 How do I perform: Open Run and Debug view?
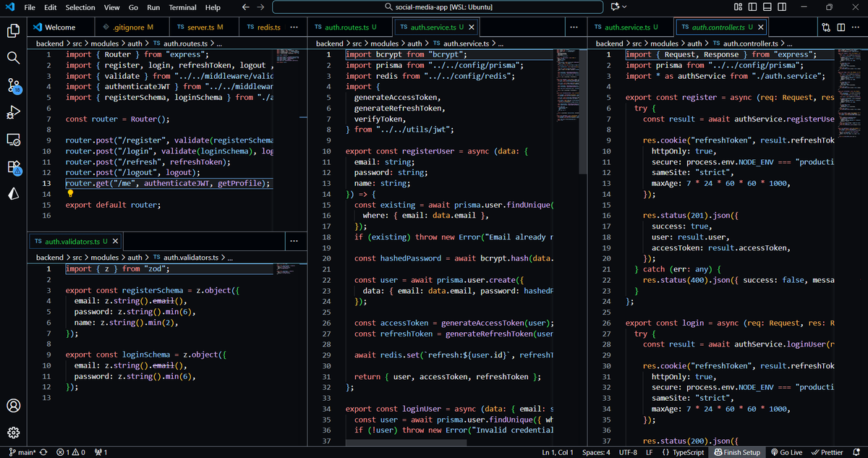(x=13, y=112)
